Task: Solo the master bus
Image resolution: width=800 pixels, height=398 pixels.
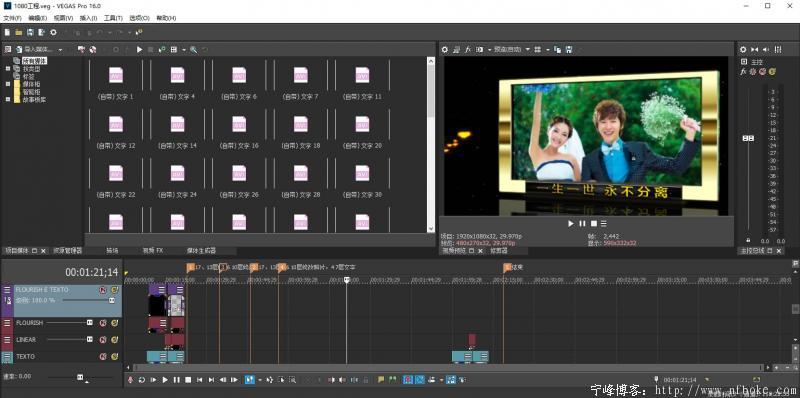Action: click(x=772, y=72)
